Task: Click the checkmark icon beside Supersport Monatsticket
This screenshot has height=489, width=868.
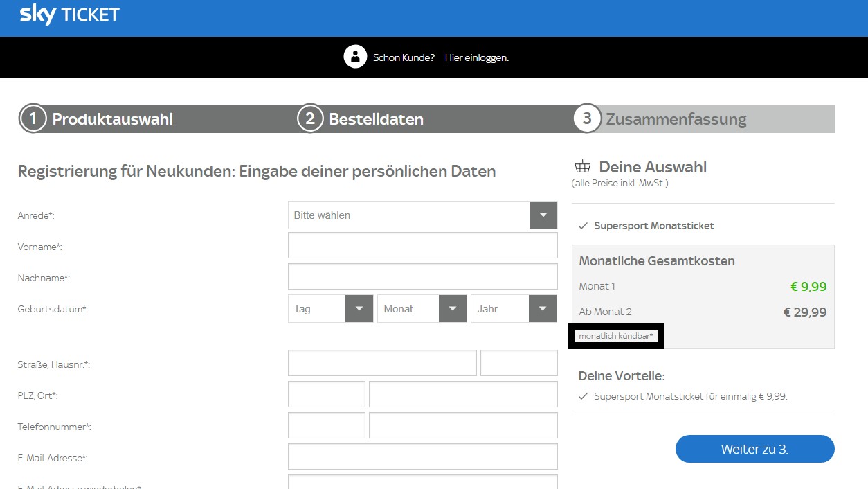Action: click(x=583, y=226)
